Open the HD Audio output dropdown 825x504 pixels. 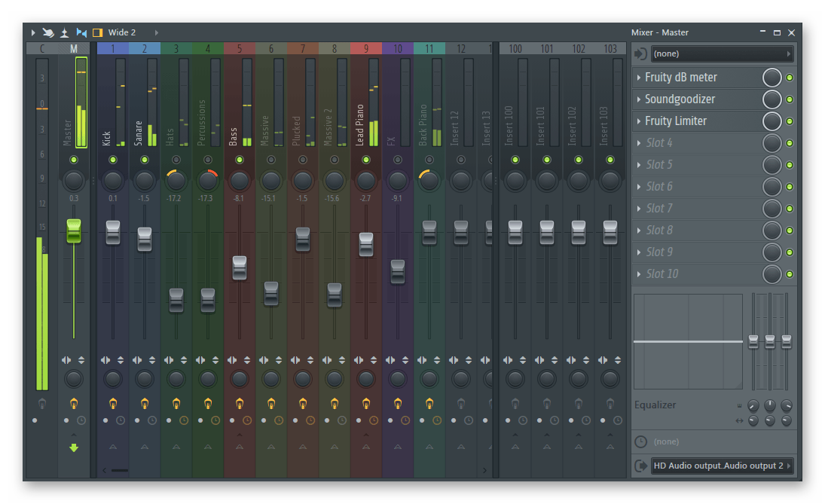coord(721,466)
